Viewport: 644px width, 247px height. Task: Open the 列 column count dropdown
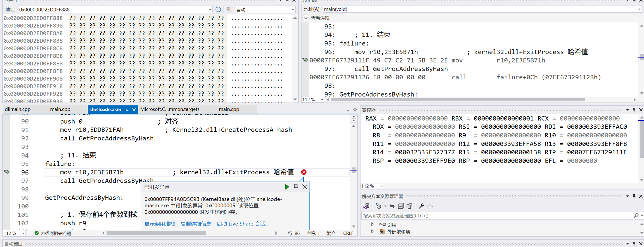pos(293,9)
